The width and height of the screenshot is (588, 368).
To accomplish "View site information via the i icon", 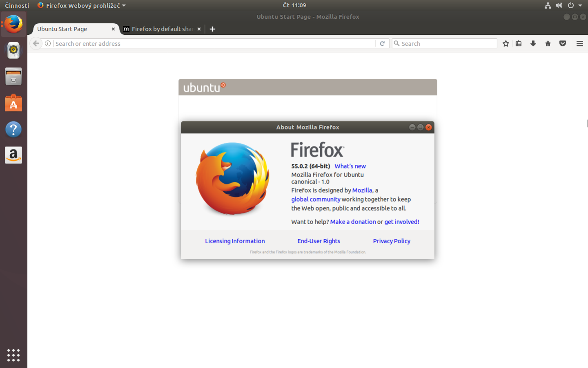I will coord(48,43).
